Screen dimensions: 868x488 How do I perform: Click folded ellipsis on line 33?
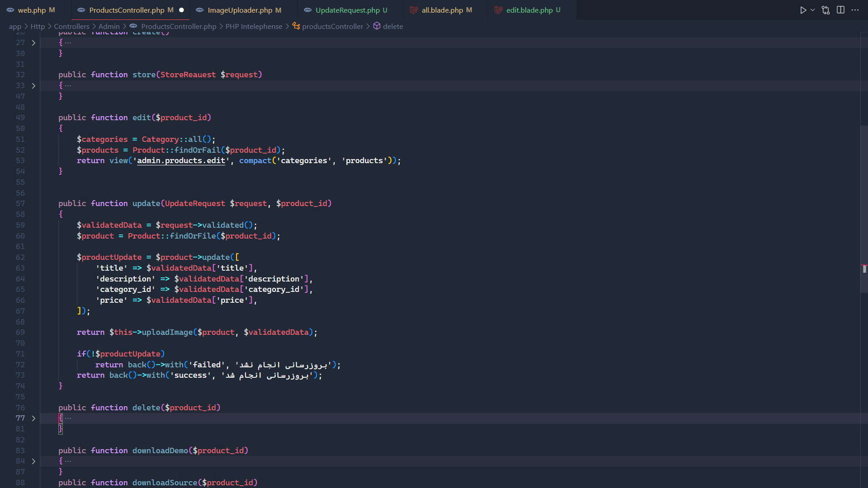point(68,86)
